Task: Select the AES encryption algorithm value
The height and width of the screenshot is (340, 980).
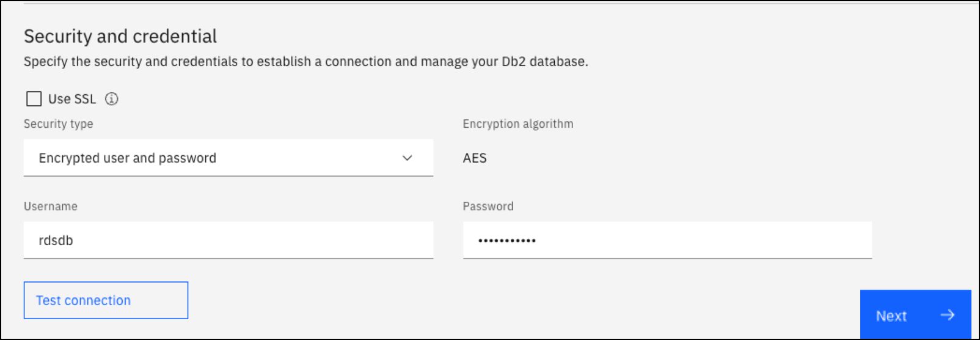Action: [475, 158]
